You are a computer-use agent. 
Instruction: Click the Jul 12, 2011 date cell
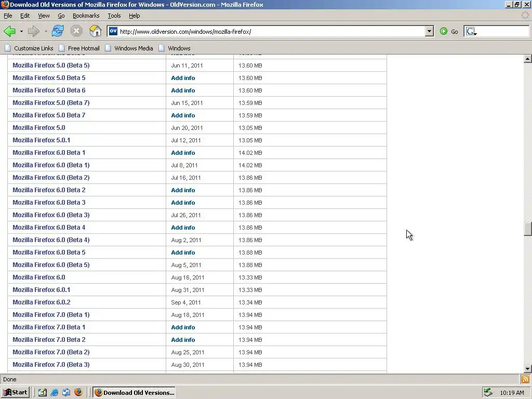tap(185, 140)
